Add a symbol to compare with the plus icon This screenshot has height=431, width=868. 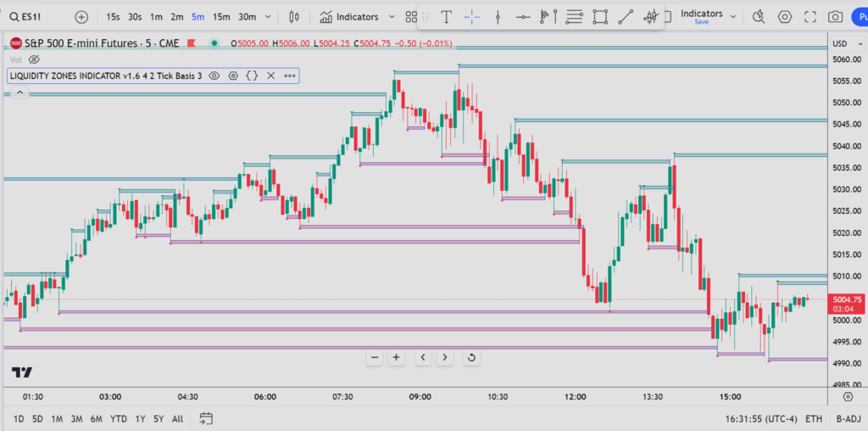[81, 17]
